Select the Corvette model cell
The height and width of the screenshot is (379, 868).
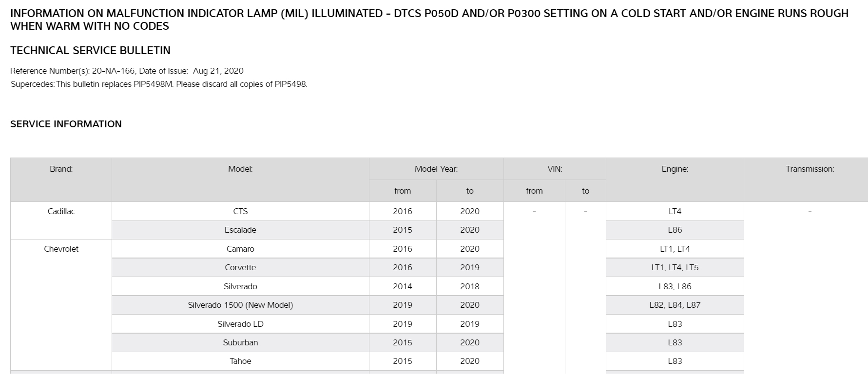click(240, 268)
